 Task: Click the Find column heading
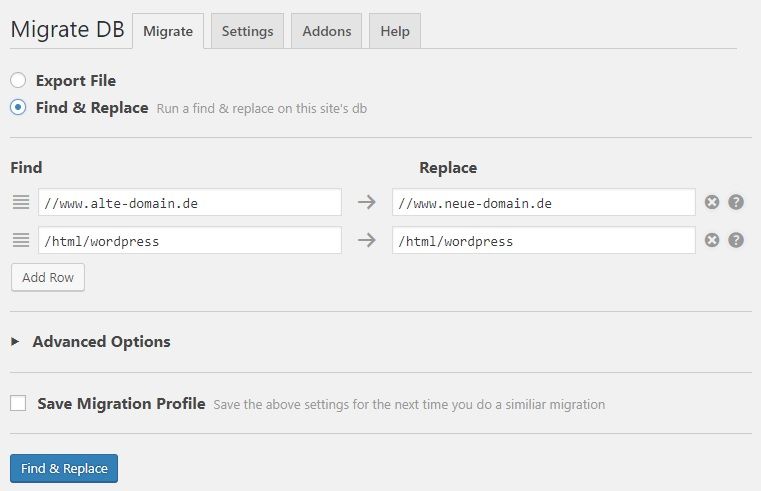point(26,167)
